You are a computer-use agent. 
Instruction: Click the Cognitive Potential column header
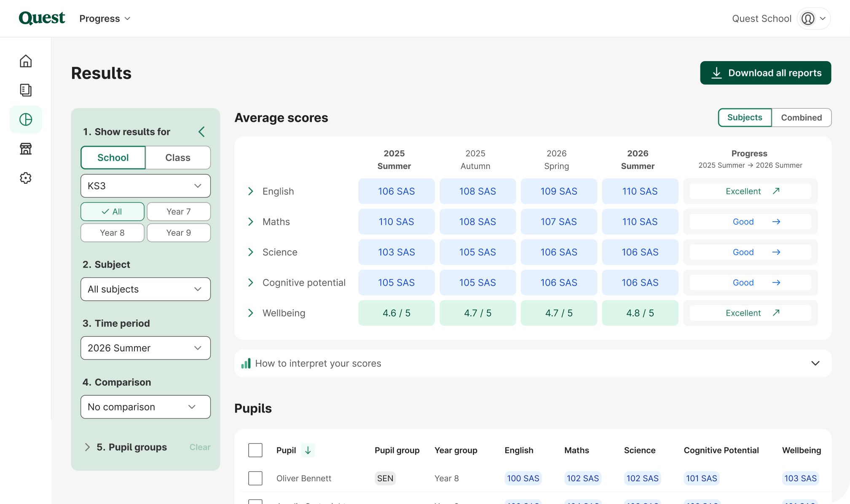pos(721,450)
